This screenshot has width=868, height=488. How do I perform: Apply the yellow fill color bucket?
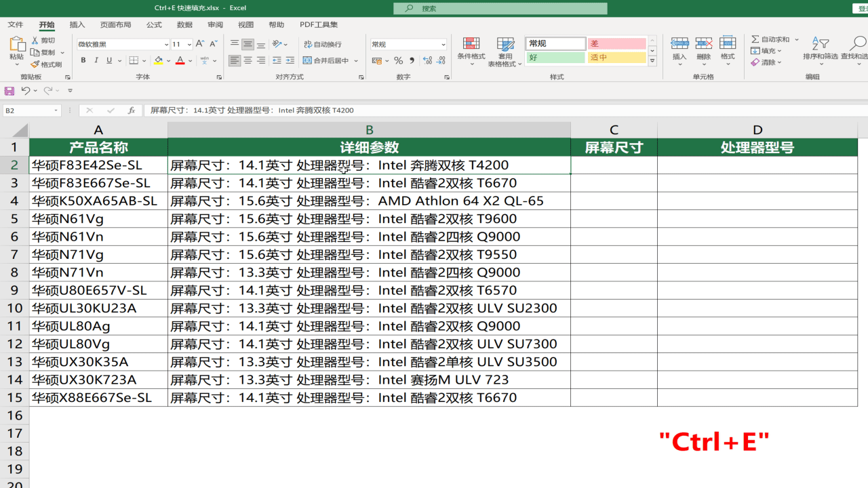(159, 60)
